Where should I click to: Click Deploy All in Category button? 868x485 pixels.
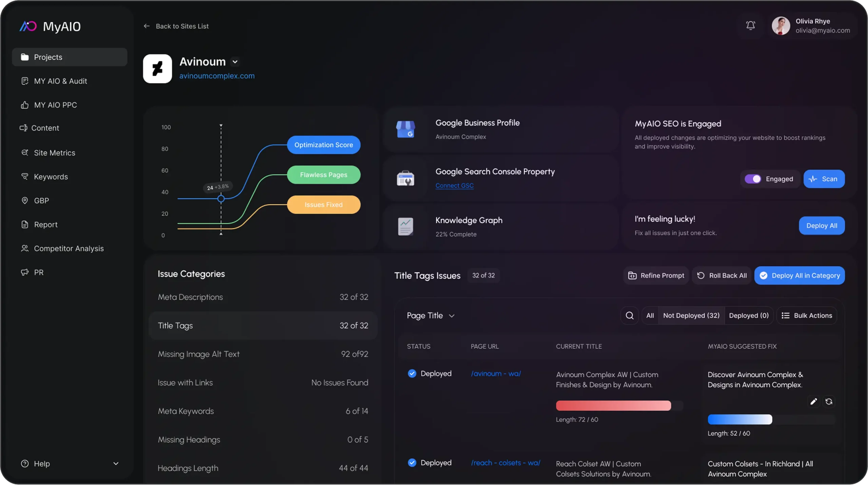(800, 276)
